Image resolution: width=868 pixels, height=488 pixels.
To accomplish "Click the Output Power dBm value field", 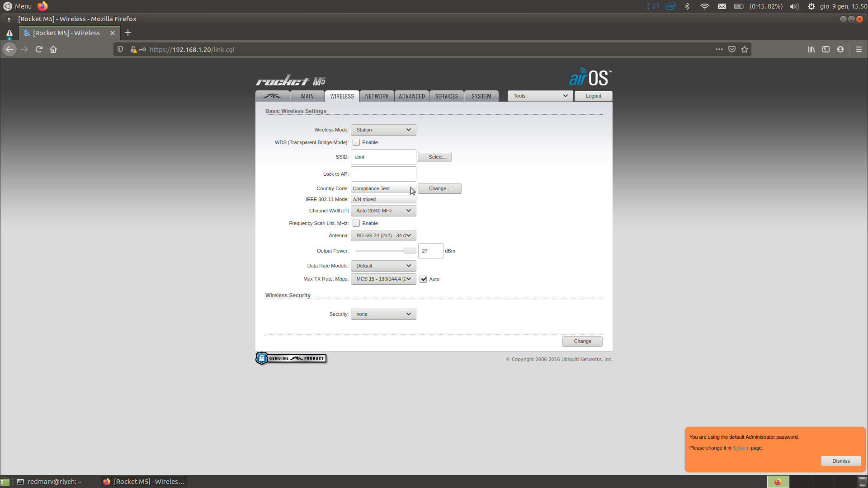I will 430,251.
